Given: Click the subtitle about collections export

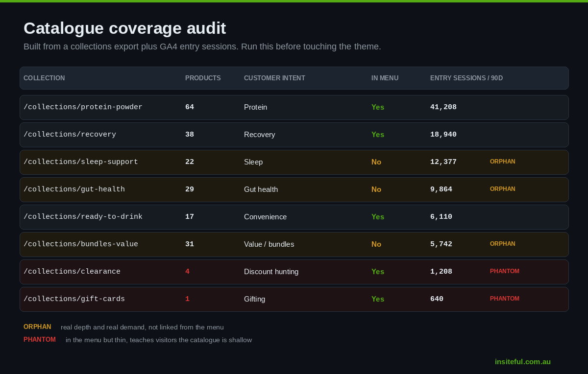Looking at the screenshot, I should click(202, 47).
